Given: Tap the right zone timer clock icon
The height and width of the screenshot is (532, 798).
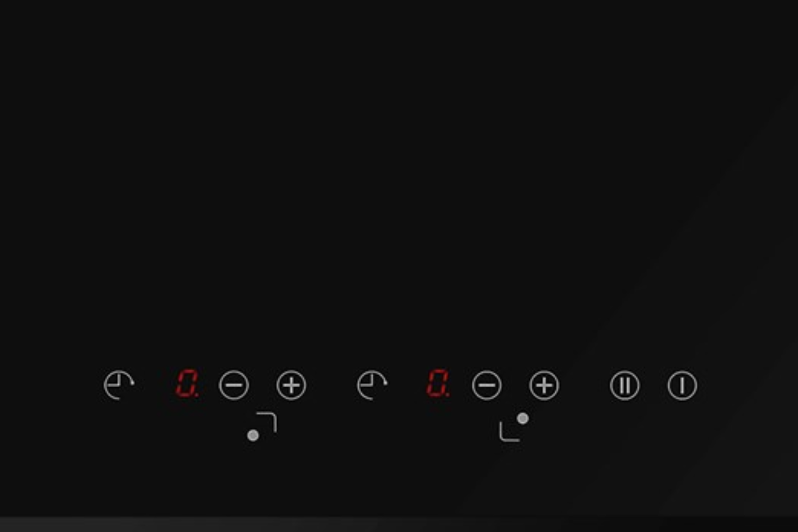Looking at the screenshot, I should tap(372, 385).
